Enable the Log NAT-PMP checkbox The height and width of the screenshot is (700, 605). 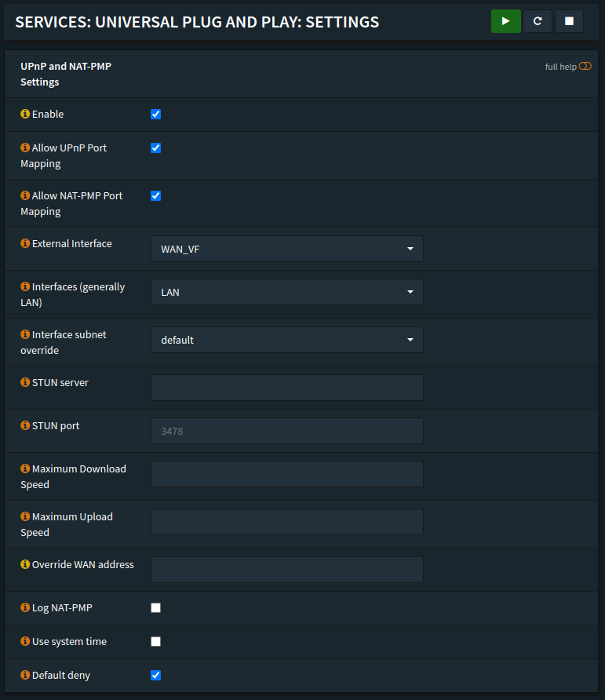point(155,607)
